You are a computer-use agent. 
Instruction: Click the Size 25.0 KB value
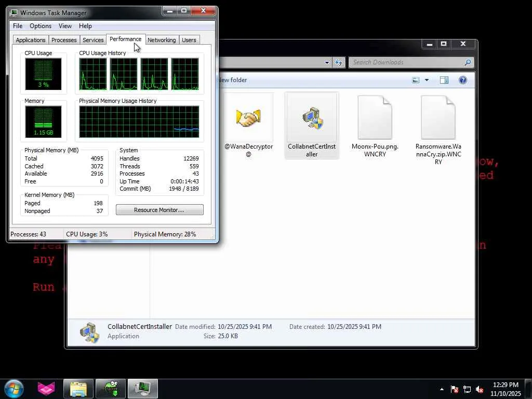[x=228, y=336]
